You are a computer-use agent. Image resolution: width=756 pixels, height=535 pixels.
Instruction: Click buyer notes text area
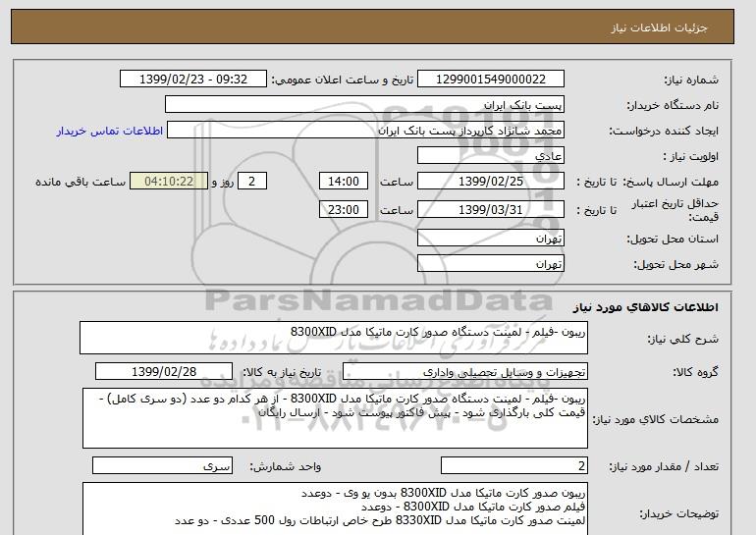click(x=335, y=508)
